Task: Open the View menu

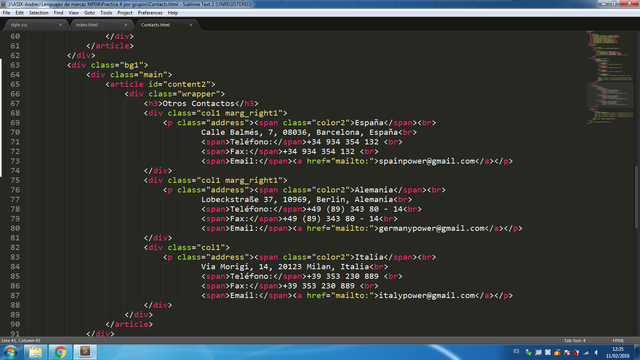Action: (73, 13)
